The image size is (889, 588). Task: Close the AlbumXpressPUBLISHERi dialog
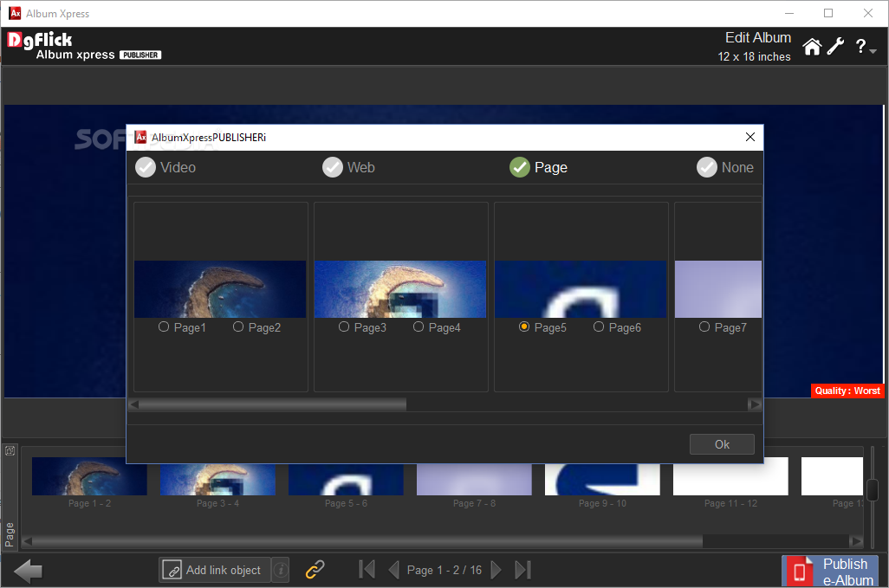click(750, 137)
